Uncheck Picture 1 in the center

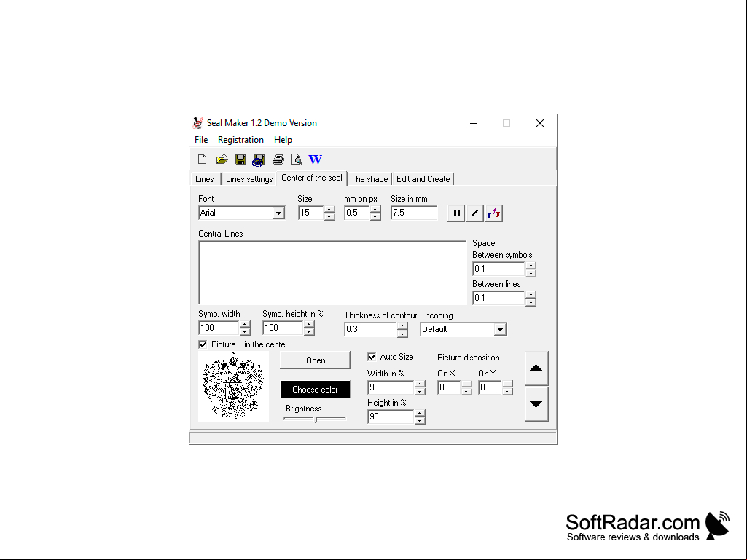point(203,344)
